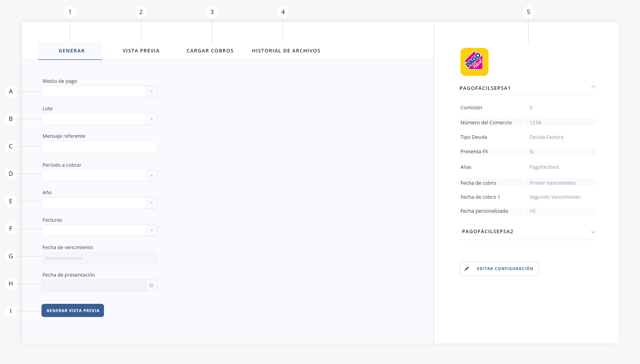The width and height of the screenshot is (640, 364).
Task: Click the calendar icon in Fecha de presentación
Action: pos(151,285)
